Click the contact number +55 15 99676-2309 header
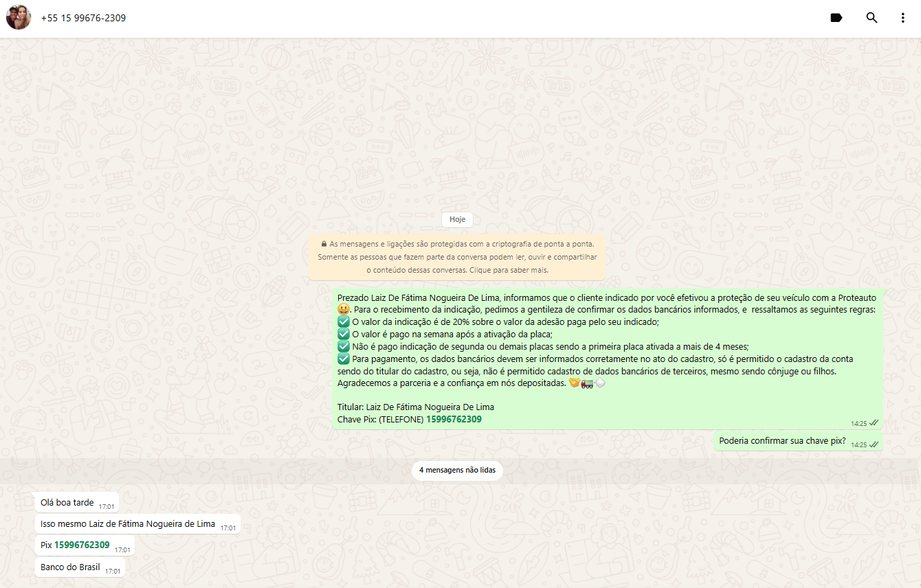The image size is (921, 588). click(83, 18)
